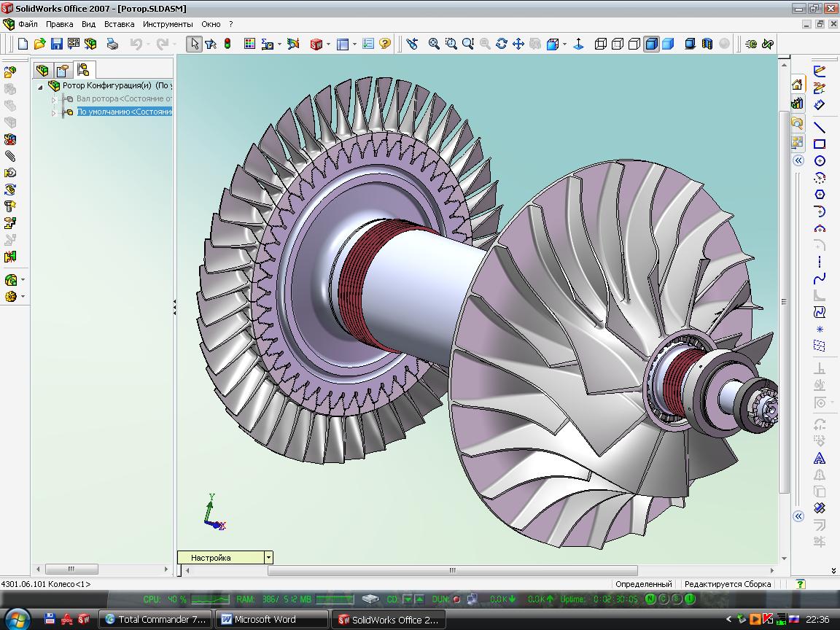Click the Save document toolbar icon
Screen dimensions: 840x630
pos(56,44)
